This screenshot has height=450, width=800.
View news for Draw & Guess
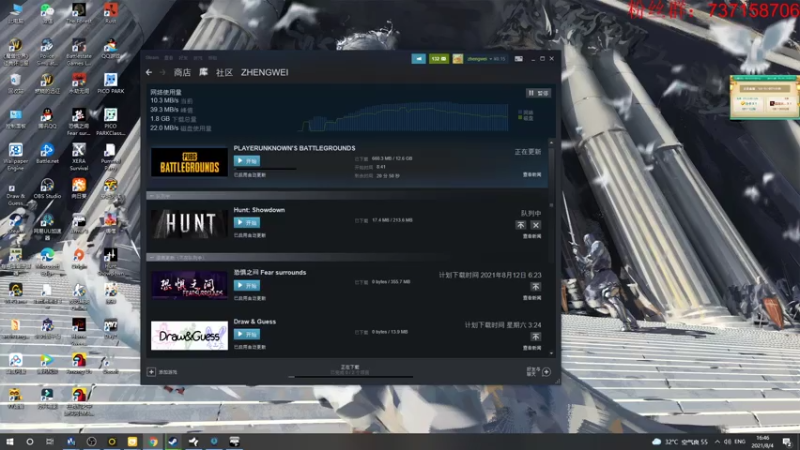click(532, 348)
